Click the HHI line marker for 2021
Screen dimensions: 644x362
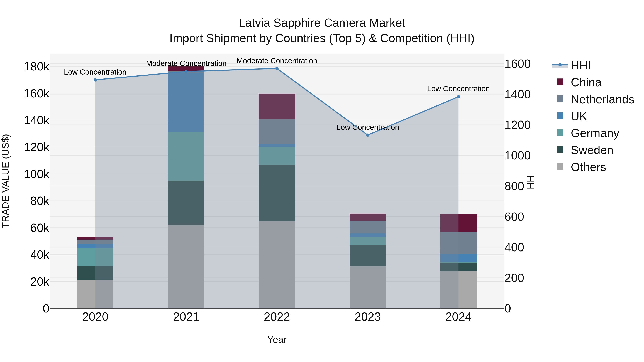click(x=186, y=72)
